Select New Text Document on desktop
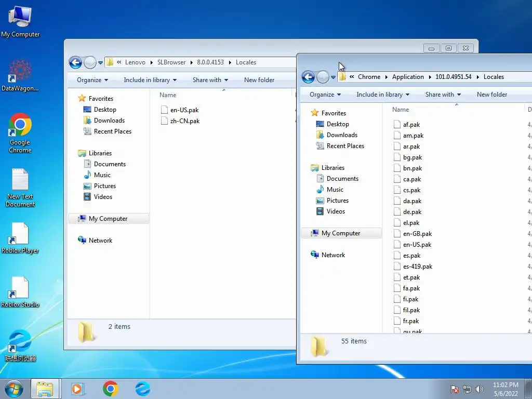This screenshot has width=532, height=399. click(x=20, y=188)
